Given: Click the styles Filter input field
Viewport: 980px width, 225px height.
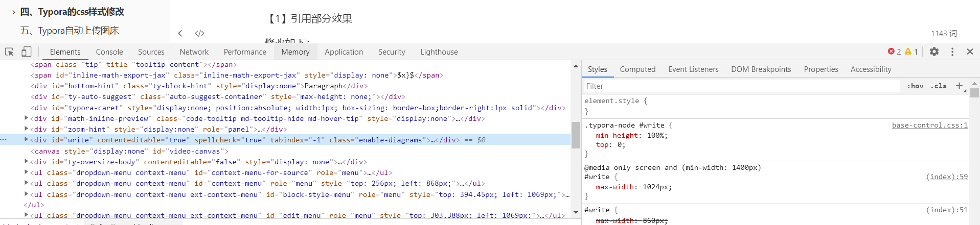Looking at the screenshot, I should (x=742, y=86).
